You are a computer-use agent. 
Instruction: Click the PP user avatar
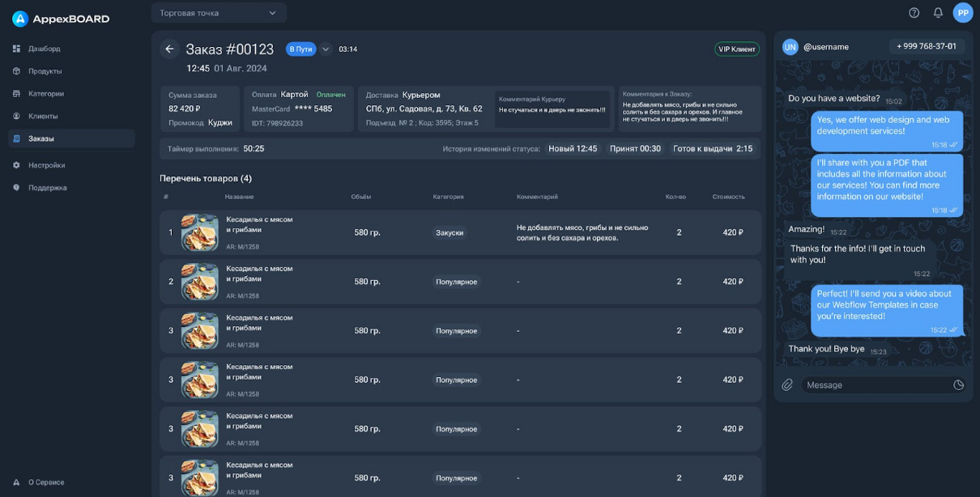click(x=963, y=13)
